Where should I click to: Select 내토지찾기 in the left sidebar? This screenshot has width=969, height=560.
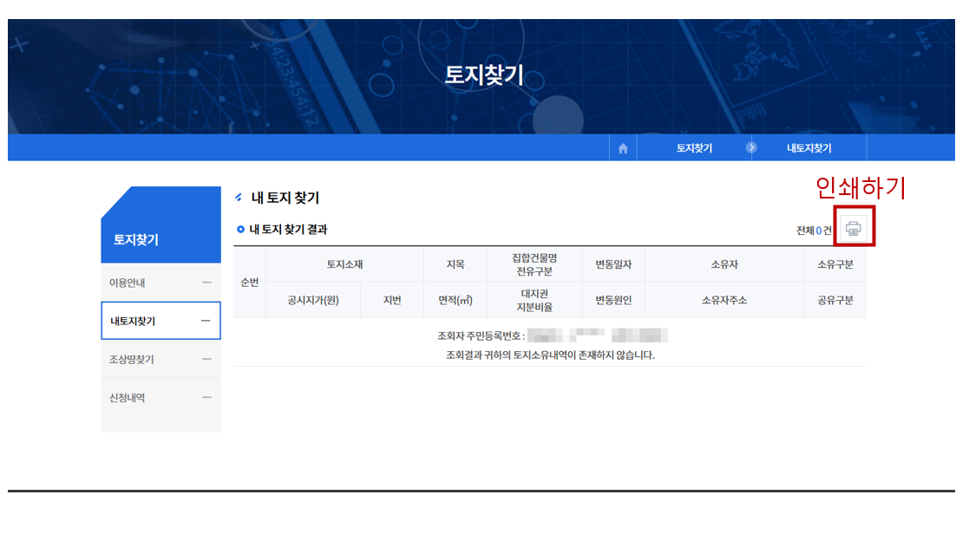[x=133, y=321]
